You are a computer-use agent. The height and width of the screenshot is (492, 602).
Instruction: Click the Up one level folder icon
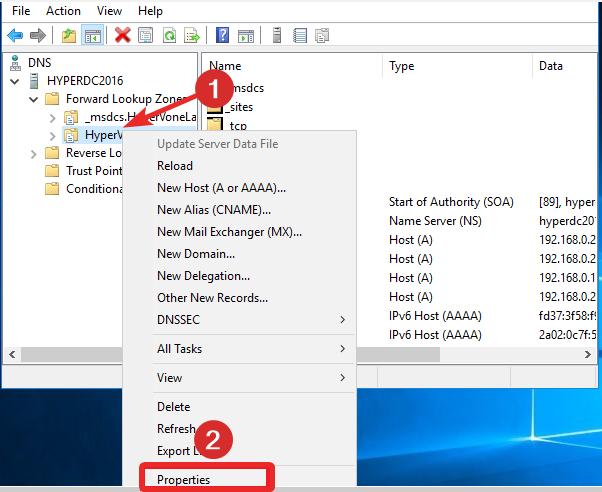pyautogui.click(x=69, y=36)
